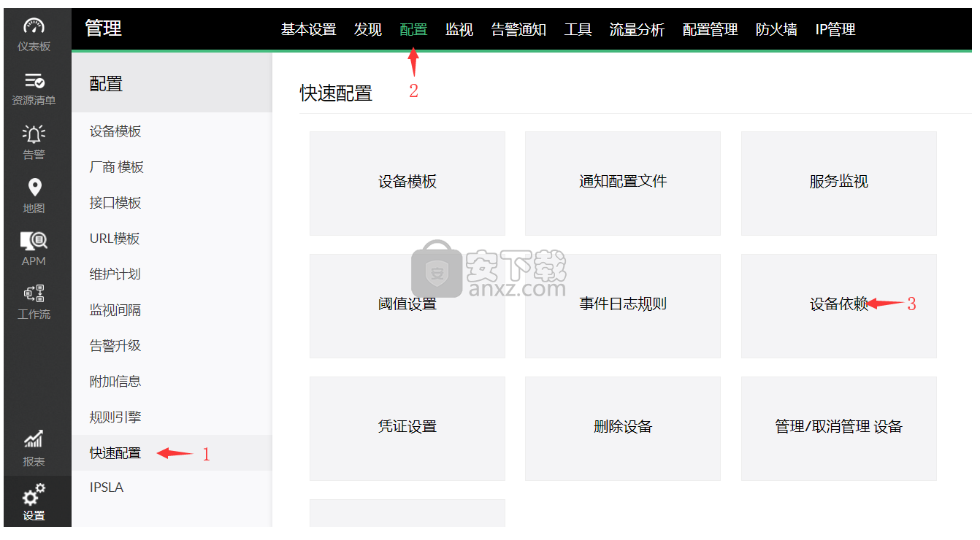Open the 工作流 workflow icon

pyautogui.click(x=34, y=294)
